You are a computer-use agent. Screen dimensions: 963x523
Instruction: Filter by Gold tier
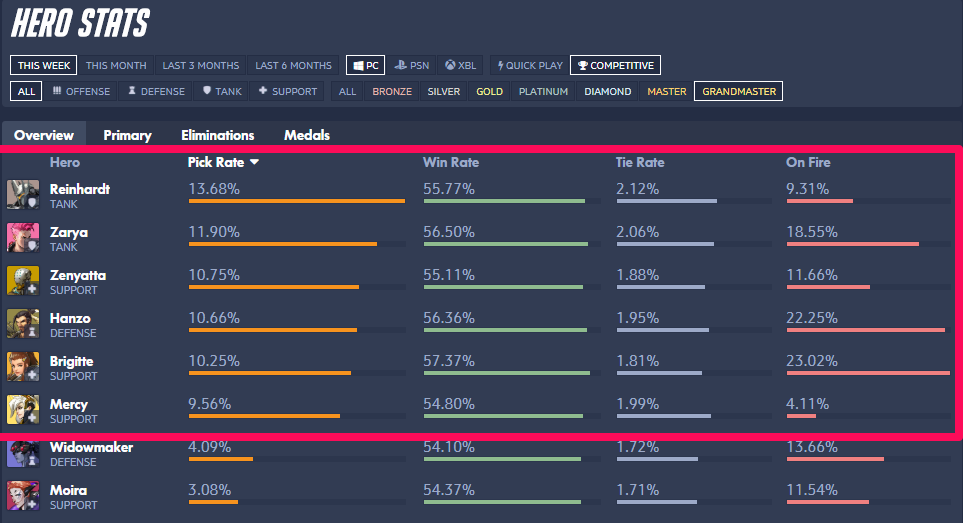pos(489,91)
